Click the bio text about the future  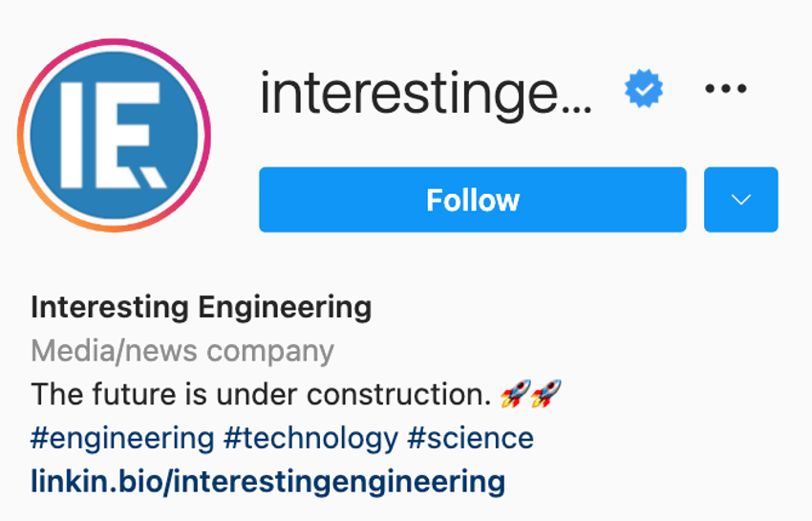pyautogui.click(x=261, y=395)
